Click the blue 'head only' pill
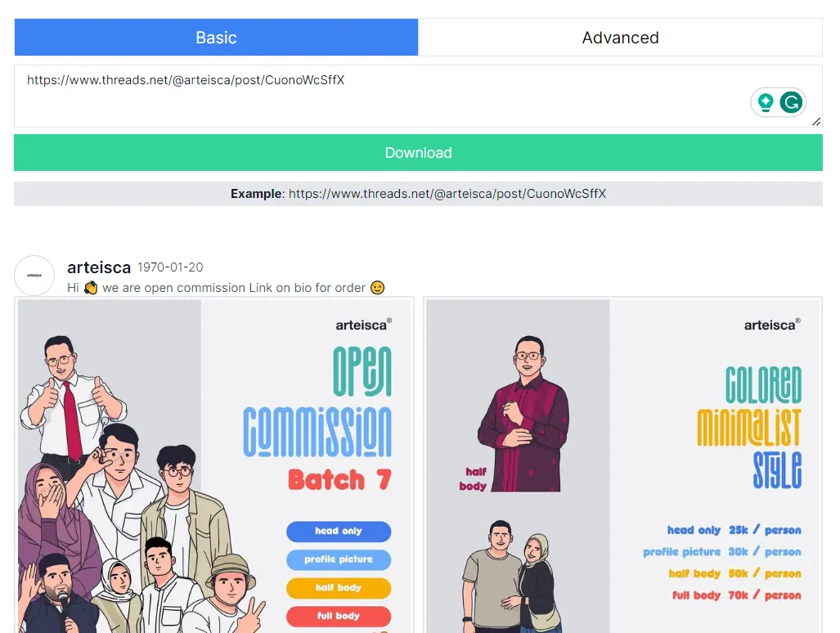 click(339, 532)
